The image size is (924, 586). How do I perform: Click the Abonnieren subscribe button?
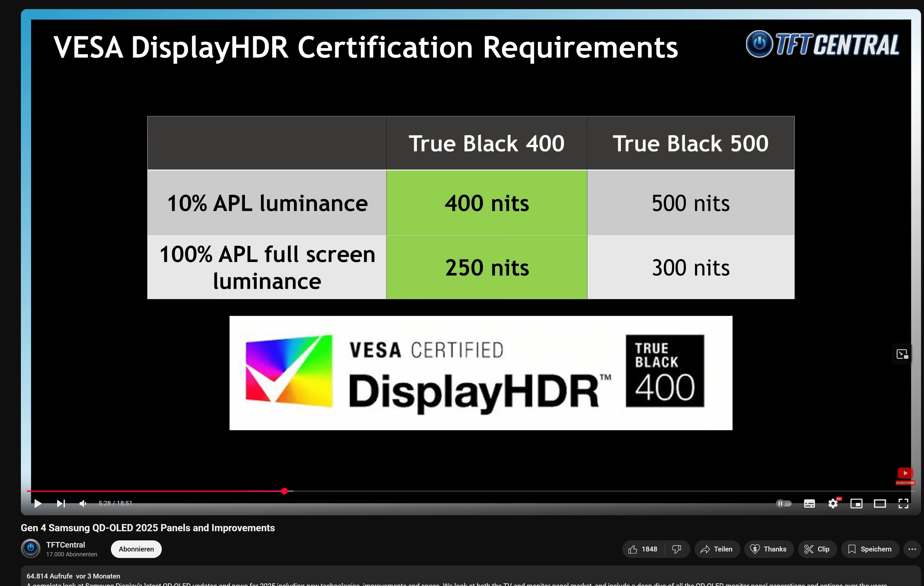[136, 549]
